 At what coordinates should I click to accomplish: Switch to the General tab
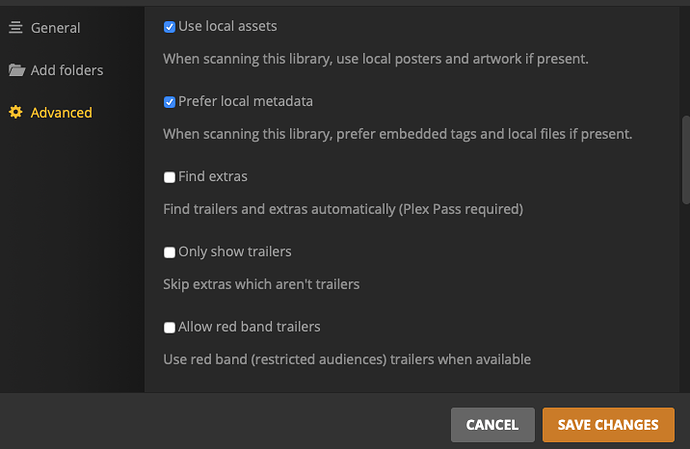55,28
